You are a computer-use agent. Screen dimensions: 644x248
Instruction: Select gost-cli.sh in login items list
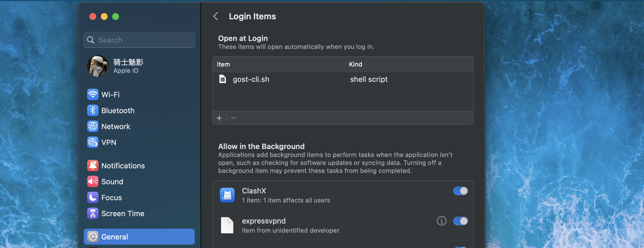[251, 79]
